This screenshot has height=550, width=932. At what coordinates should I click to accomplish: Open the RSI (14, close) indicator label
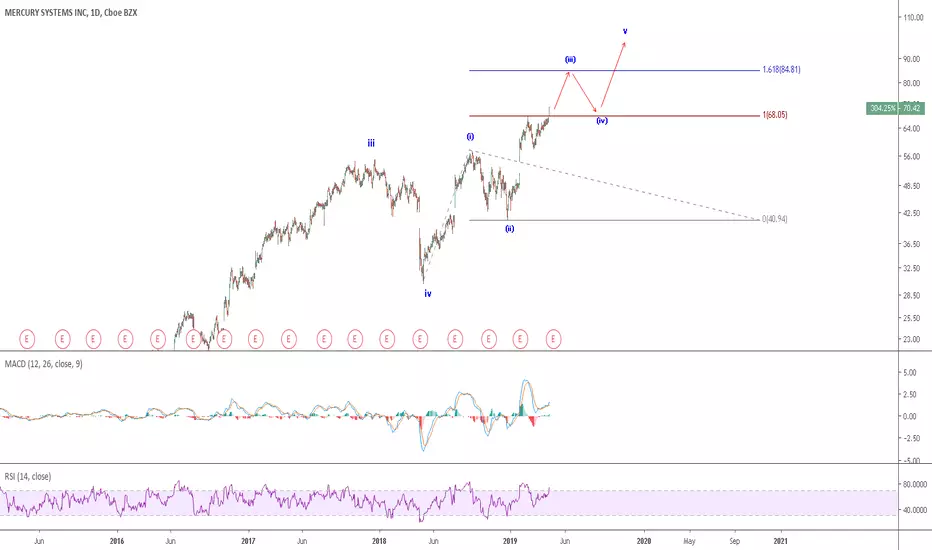pos(28,476)
